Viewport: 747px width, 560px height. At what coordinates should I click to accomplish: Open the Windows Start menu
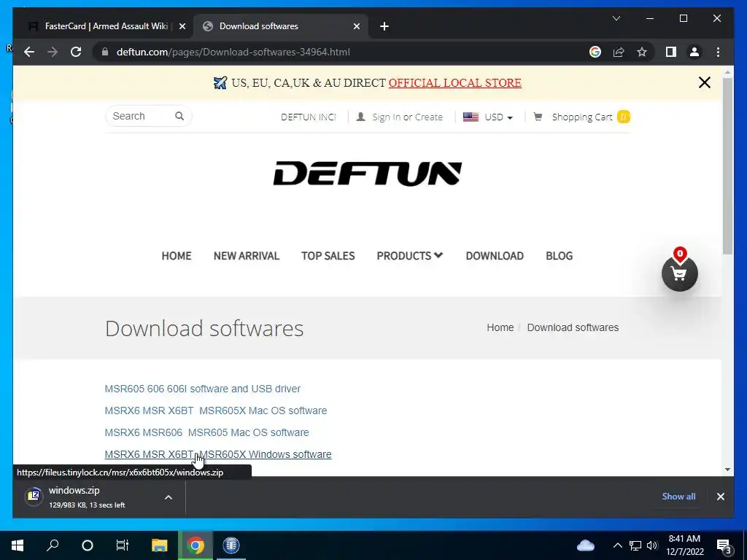[x=18, y=545]
